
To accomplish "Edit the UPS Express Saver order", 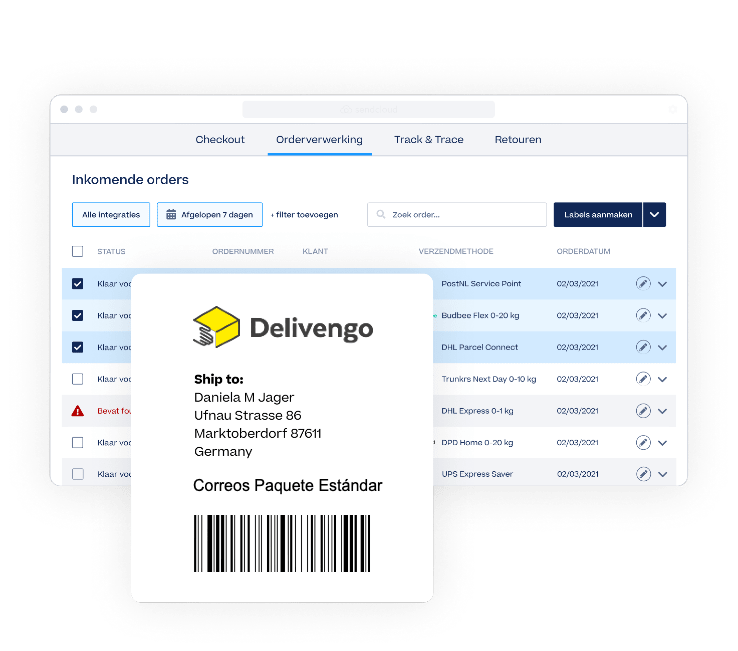I will tap(643, 474).
